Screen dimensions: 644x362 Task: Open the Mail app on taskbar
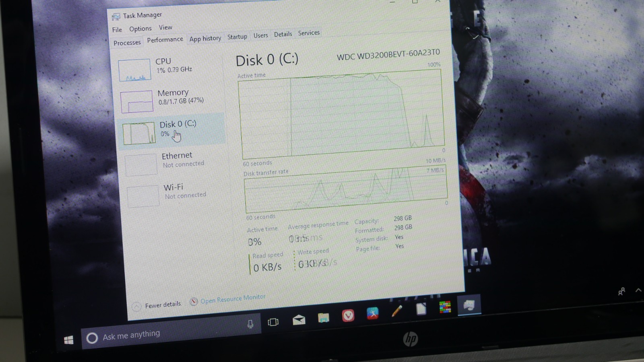pos(299,320)
